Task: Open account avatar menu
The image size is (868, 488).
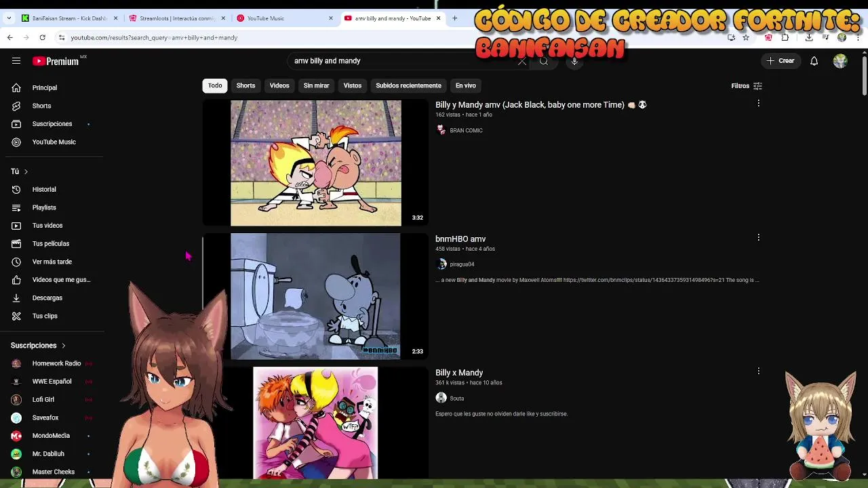Action: [x=840, y=61]
